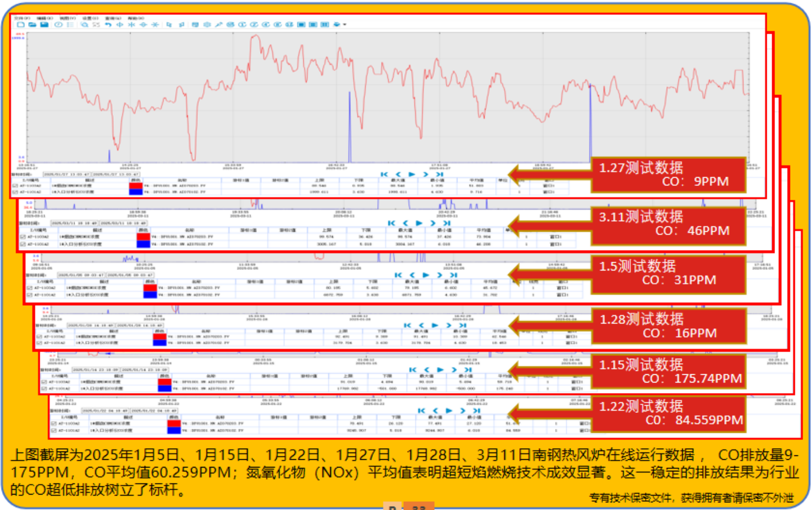Toggle second row checkbox in the 1.27 window
Viewport: 812px width, 510px height.
tap(15, 192)
